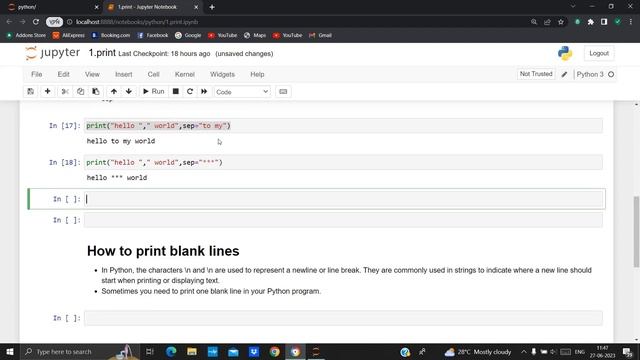Viewport: 640px width, 360px height.
Task: Open the browser zoom magnifier icon
Action: click(x=534, y=22)
